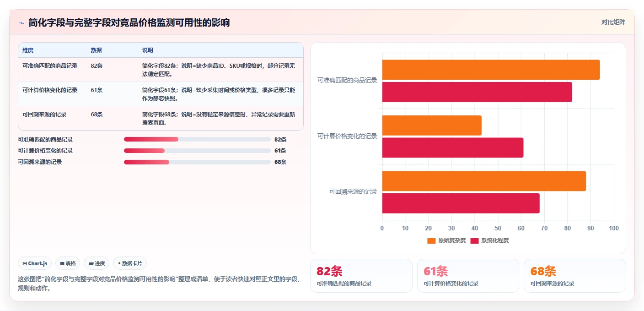
Task: Click chart y-axis label 可计算价格变化的记录
Action: click(347, 136)
